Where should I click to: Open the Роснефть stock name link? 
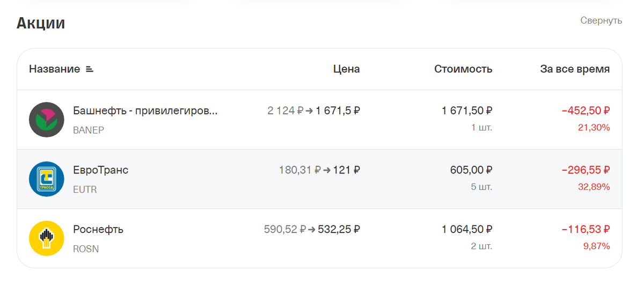(98, 229)
